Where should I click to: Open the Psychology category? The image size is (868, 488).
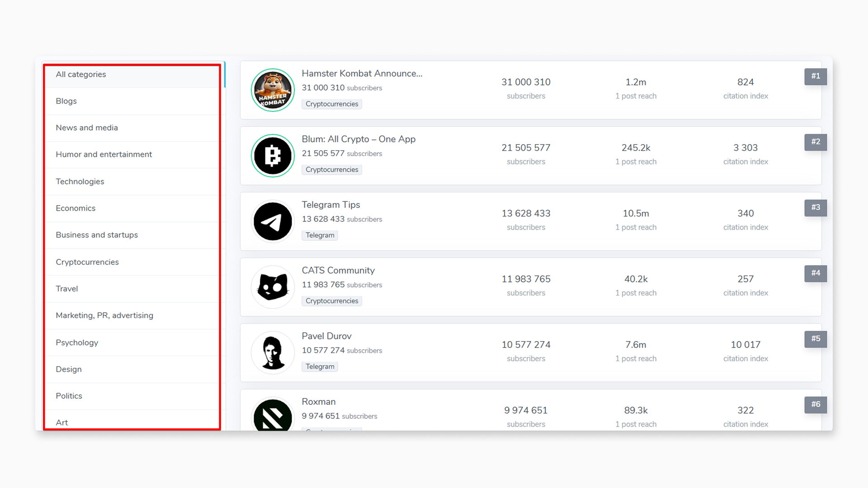coord(77,342)
